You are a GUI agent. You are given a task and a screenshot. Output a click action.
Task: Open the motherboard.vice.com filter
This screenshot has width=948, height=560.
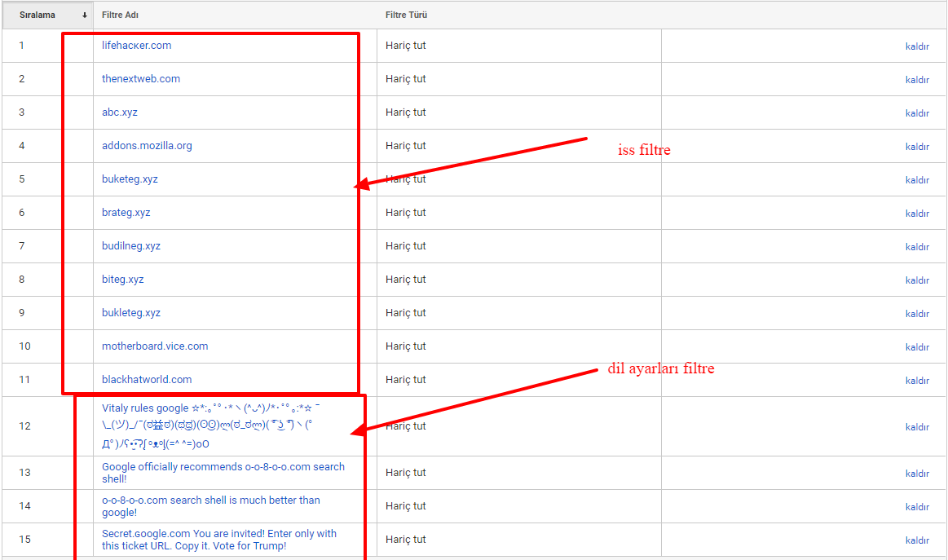click(x=155, y=346)
